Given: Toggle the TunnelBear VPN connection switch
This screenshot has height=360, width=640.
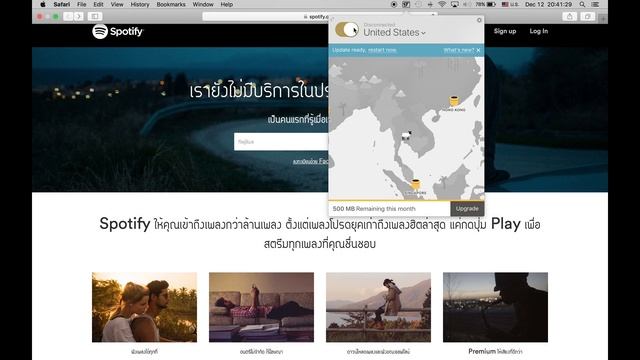Looking at the screenshot, I should (347, 30).
